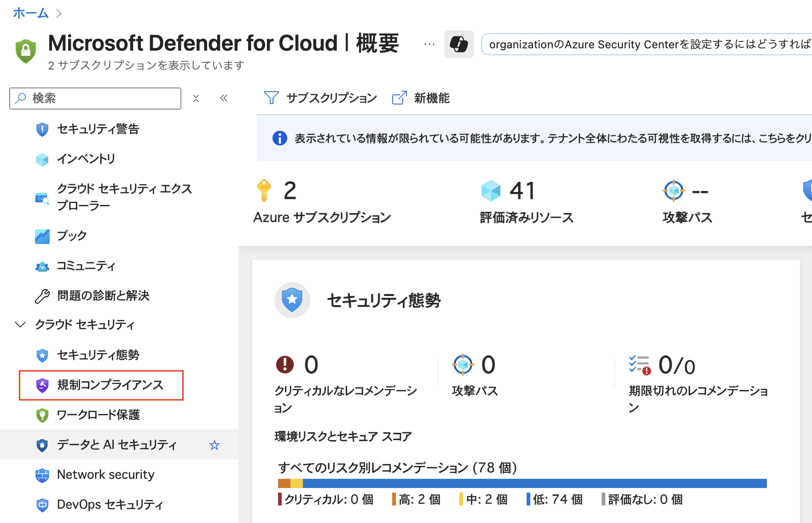Image resolution: width=812 pixels, height=523 pixels.
Task: Open the セキュリティ態勢 card heading
Action: [x=384, y=301]
